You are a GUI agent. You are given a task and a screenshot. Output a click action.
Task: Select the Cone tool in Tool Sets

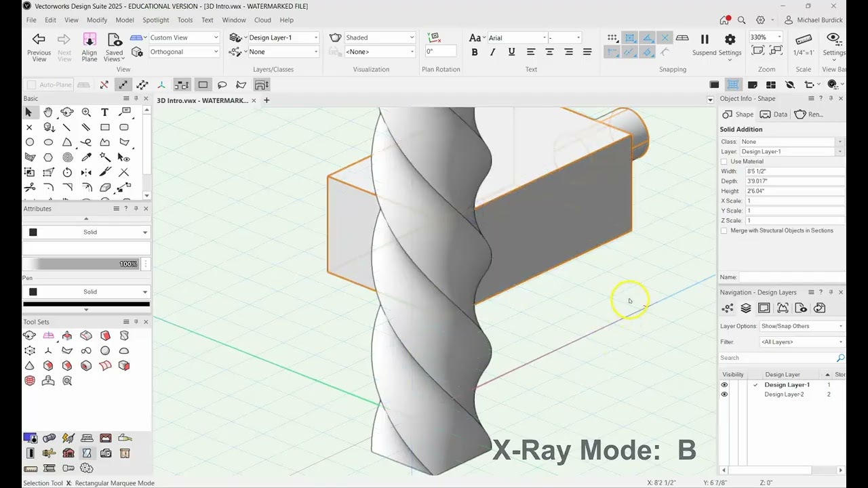29,365
